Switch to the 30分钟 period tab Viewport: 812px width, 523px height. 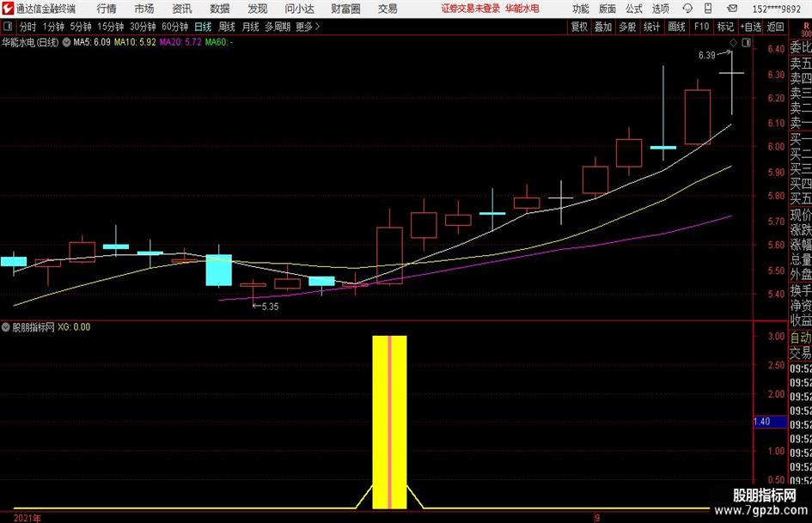143,27
